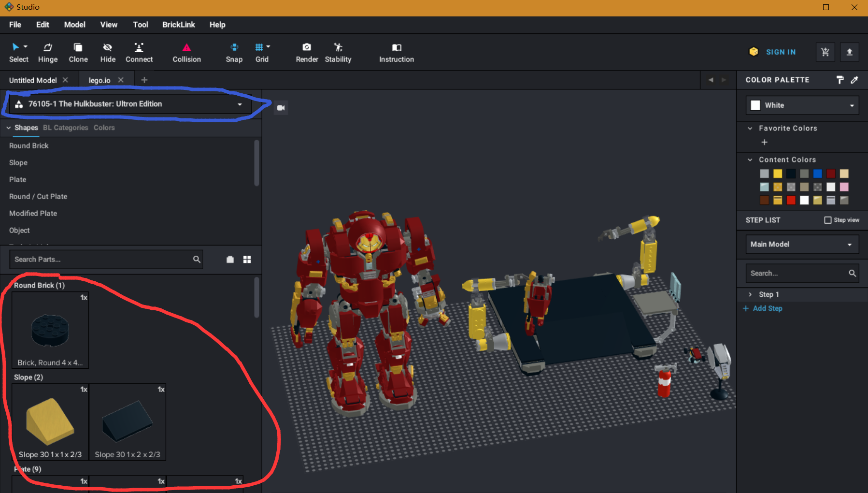Image resolution: width=868 pixels, height=493 pixels.
Task: Close the Untitled Model tab
Action: coord(65,80)
